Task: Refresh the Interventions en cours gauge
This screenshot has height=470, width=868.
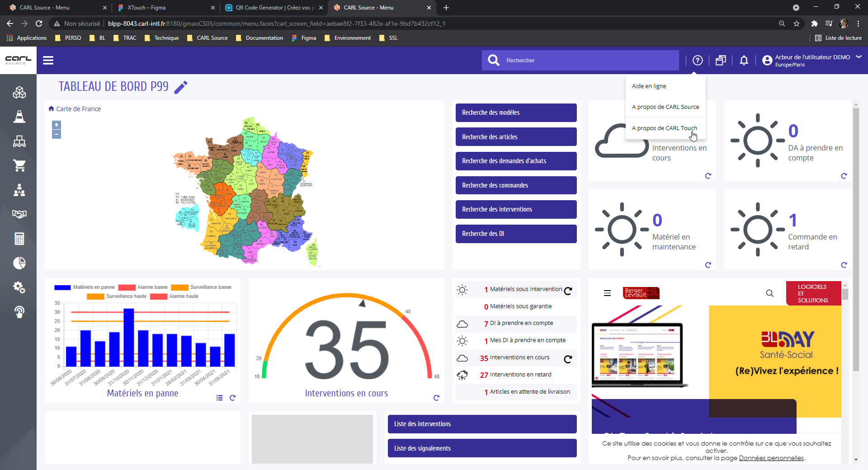Action: (436, 398)
